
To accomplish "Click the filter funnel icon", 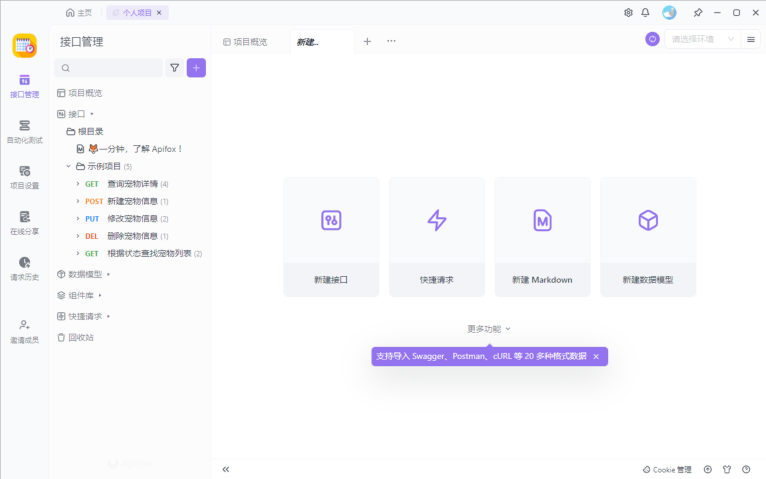I will (x=174, y=68).
